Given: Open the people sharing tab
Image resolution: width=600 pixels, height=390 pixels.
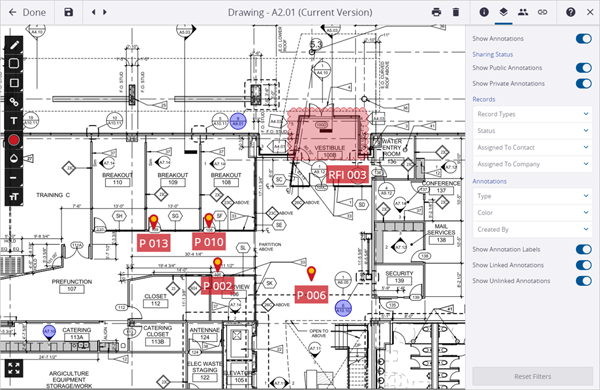Looking at the screenshot, I should tap(523, 12).
